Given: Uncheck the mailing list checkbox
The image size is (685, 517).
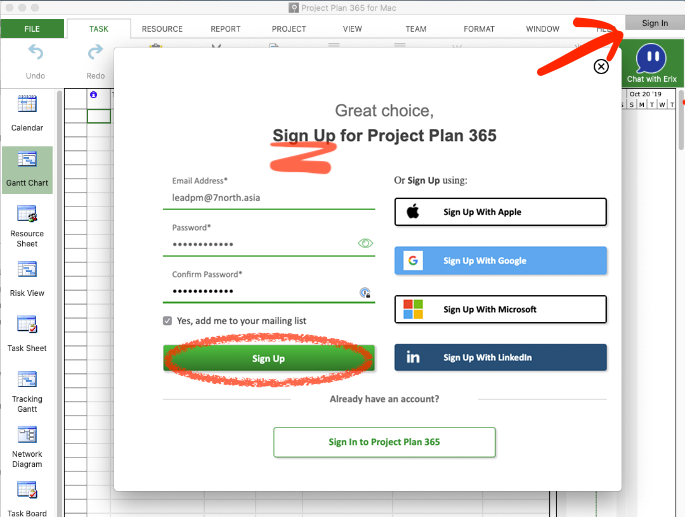Looking at the screenshot, I should [x=167, y=321].
